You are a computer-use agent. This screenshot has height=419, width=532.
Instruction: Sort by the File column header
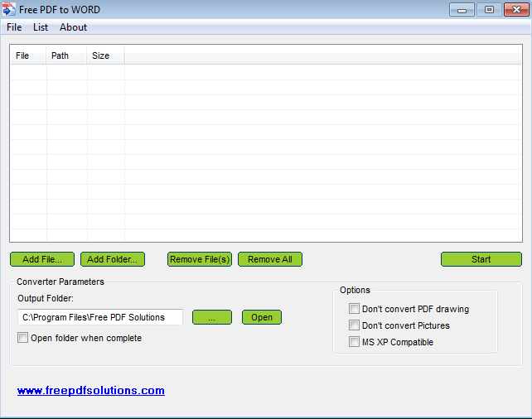(28, 55)
